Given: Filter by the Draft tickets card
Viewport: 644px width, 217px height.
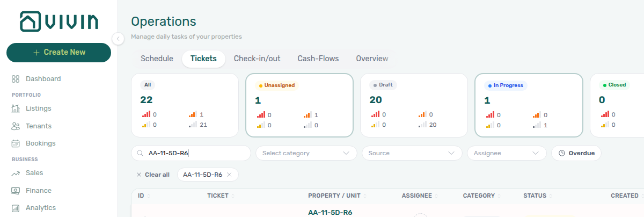Looking at the screenshot, I should pyautogui.click(x=414, y=105).
